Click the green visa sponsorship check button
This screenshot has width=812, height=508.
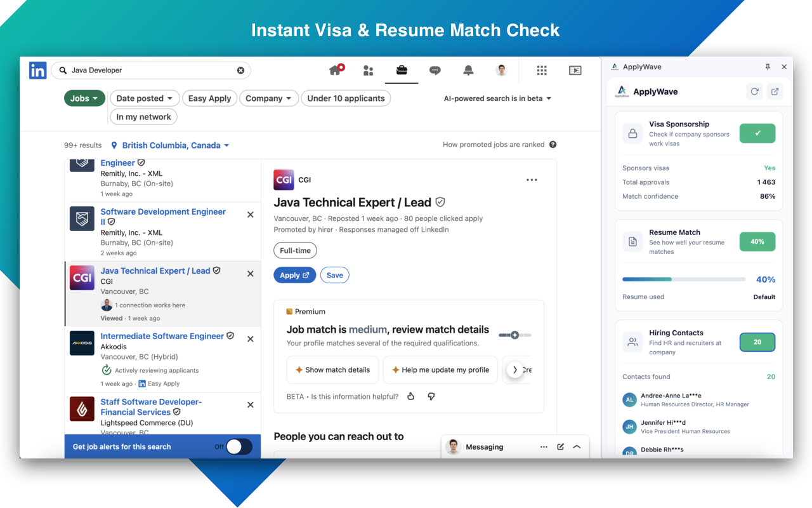757,133
